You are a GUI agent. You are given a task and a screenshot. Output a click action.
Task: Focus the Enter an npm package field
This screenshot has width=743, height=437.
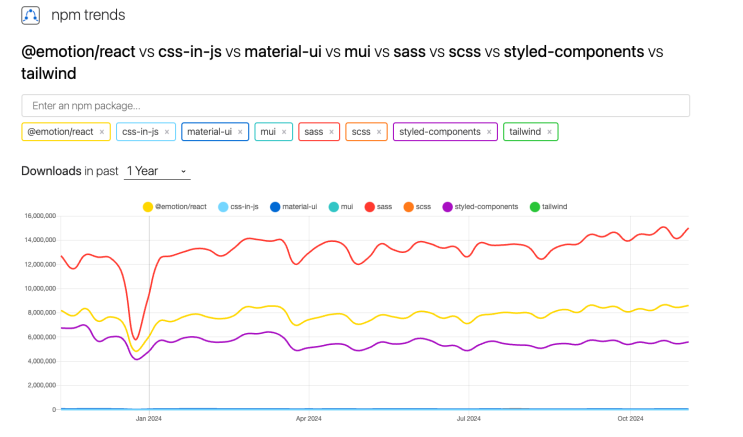(355, 105)
